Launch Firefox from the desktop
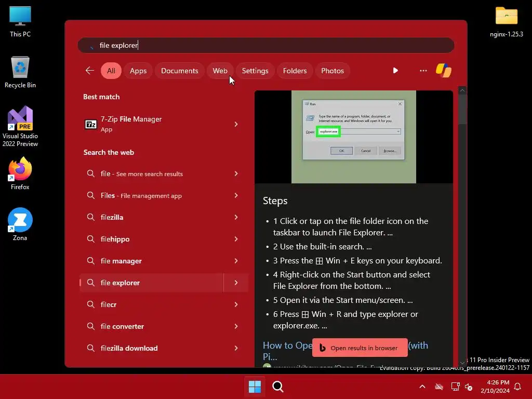Viewport: 532px width, 399px height. [x=20, y=174]
